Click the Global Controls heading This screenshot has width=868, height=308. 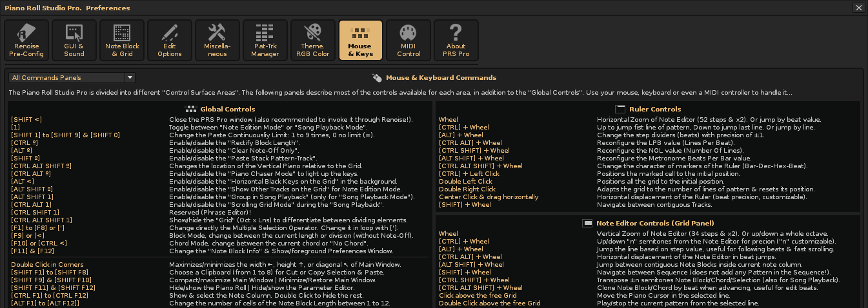(227, 109)
